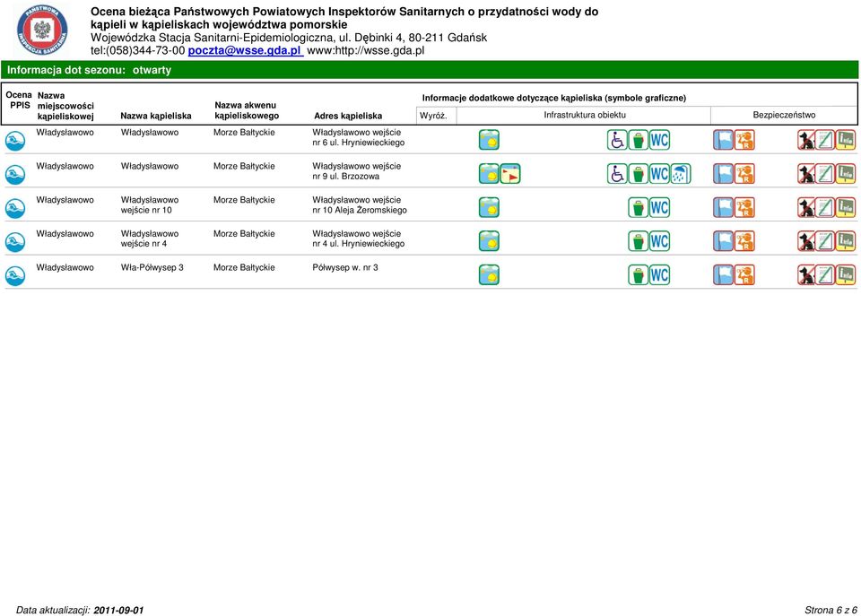861x616 pixels.
Task: Open the poczta@wsse.gda.pl email link
Action: click(245, 50)
